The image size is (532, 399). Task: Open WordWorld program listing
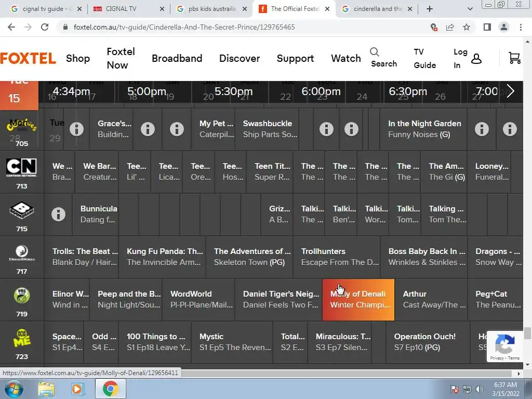point(198,300)
